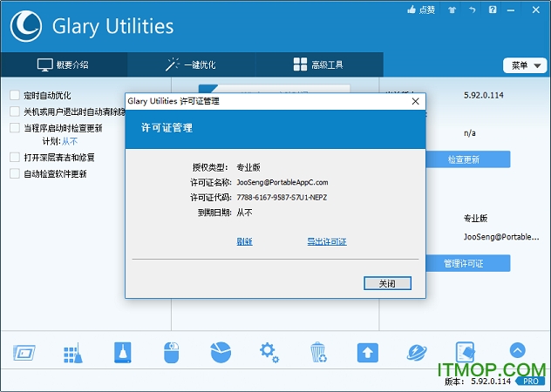The image size is (551, 392).
Task: Click the 刷新 link in license dialog
Action: [244, 241]
